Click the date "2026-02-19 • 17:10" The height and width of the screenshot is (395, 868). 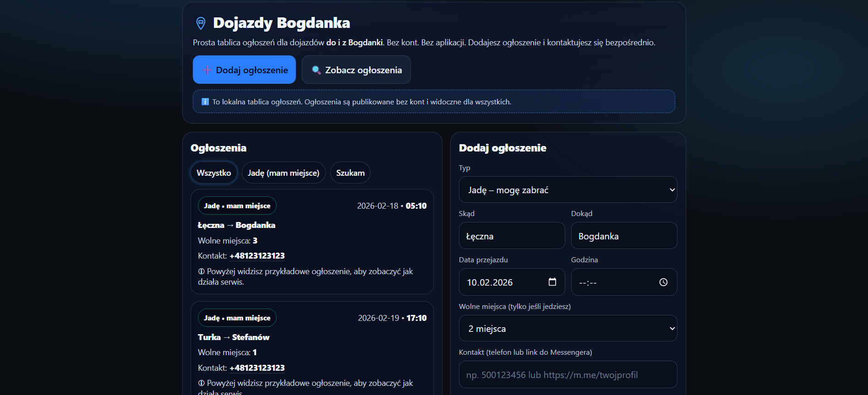pyautogui.click(x=392, y=318)
